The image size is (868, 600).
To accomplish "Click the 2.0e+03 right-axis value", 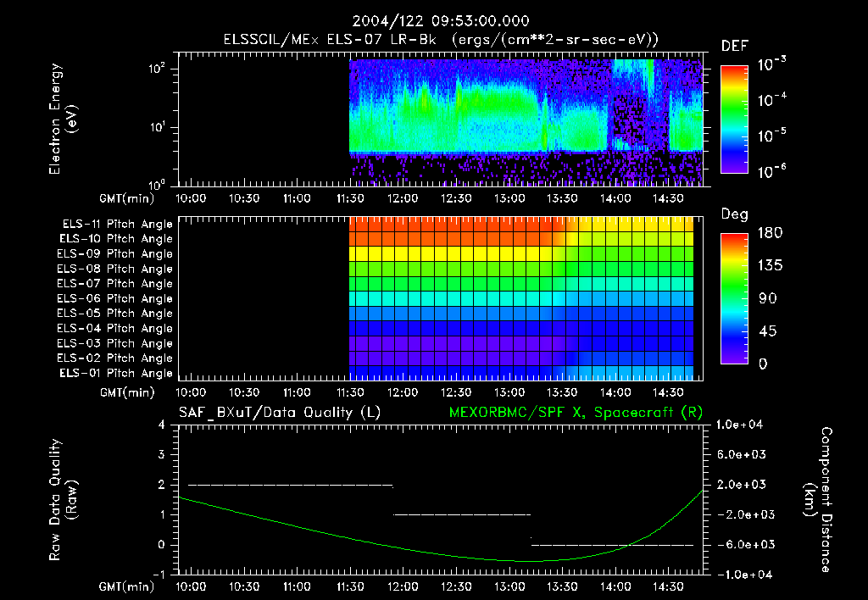I will point(741,484).
